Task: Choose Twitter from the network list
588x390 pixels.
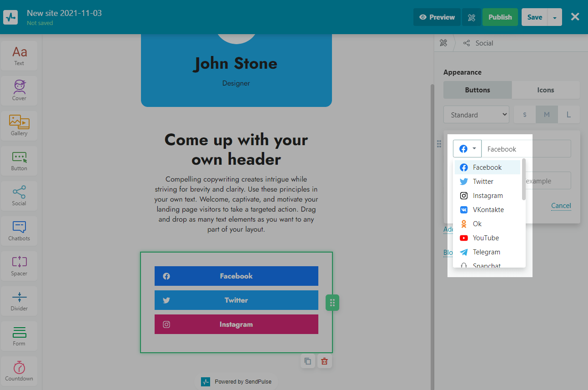Action: tap(487, 182)
